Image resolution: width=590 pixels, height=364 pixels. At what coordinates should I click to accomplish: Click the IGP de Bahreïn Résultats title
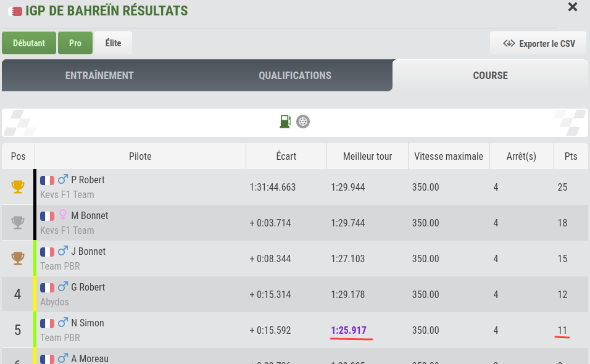(107, 11)
